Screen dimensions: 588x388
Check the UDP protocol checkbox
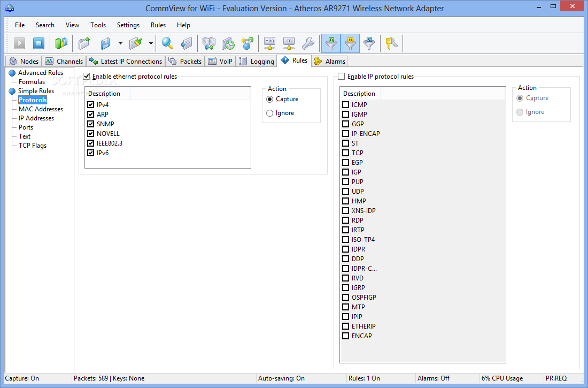[x=346, y=192]
